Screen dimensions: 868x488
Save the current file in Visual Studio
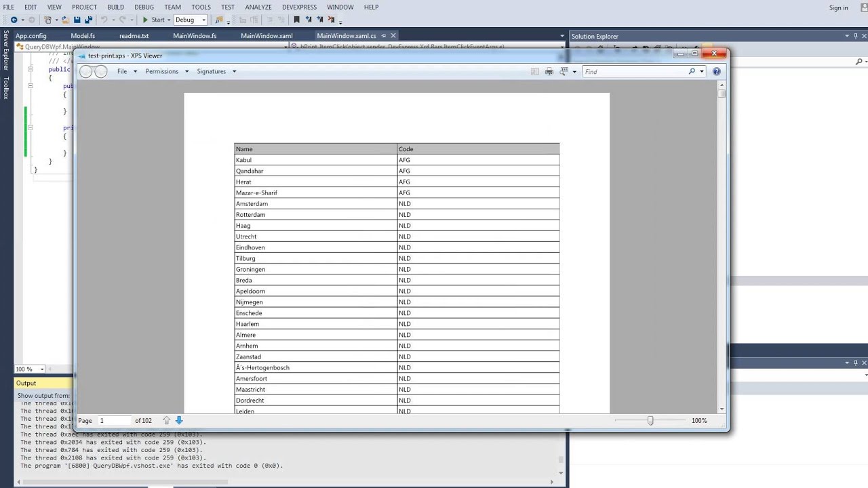coord(77,20)
